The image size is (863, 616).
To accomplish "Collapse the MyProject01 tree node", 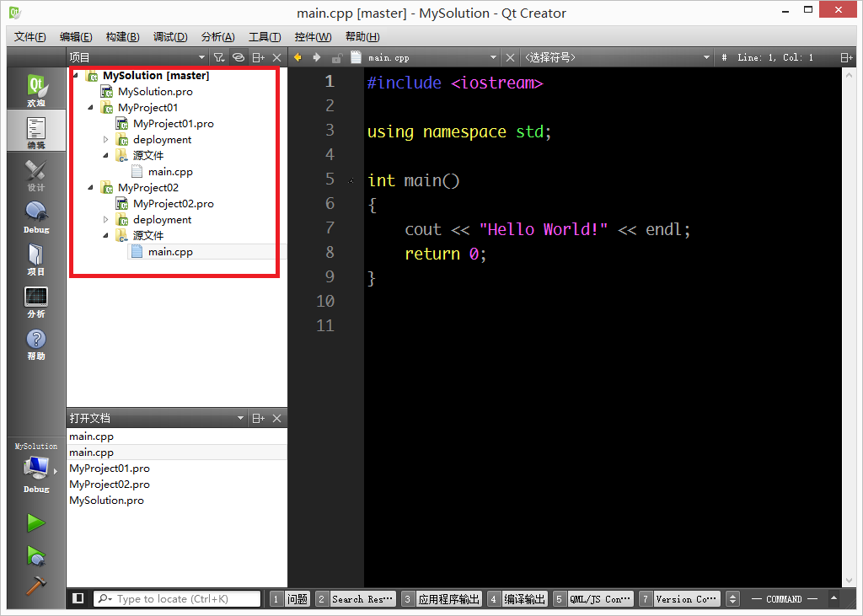I will click(x=91, y=107).
